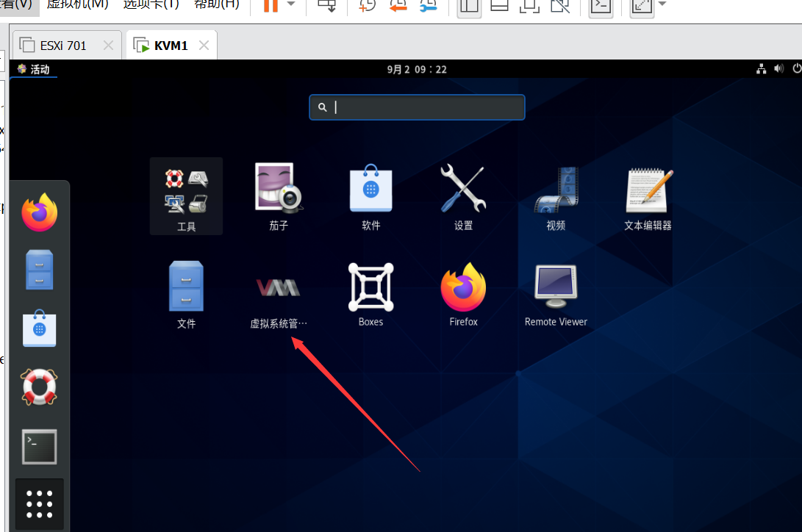Launch Firefox from the app grid
This screenshot has width=802, height=532.
(x=463, y=295)
